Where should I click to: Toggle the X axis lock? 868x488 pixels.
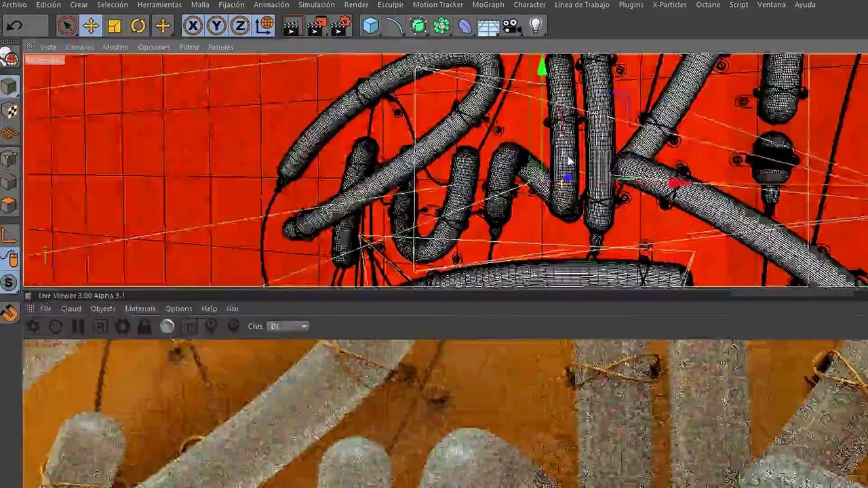pyautogui.click(x=193, y=26)
